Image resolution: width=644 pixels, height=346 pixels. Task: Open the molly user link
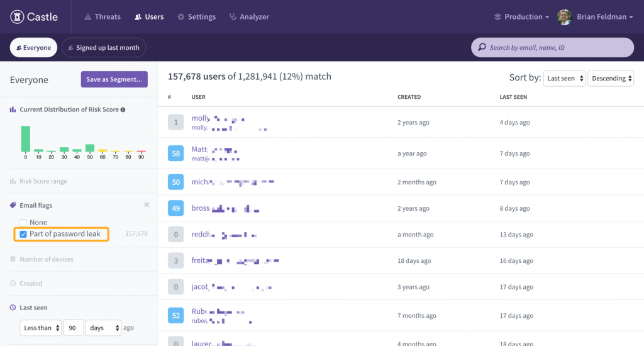[201, 118]
